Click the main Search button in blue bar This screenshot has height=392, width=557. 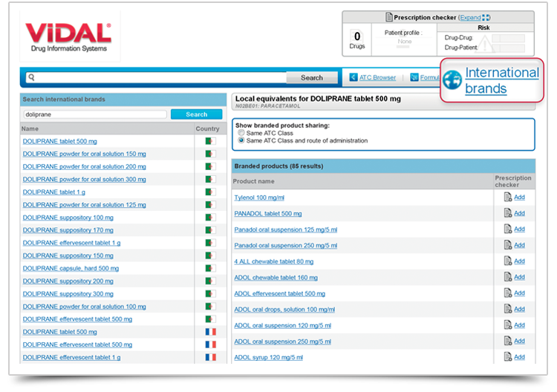click(x=312, y=77)
